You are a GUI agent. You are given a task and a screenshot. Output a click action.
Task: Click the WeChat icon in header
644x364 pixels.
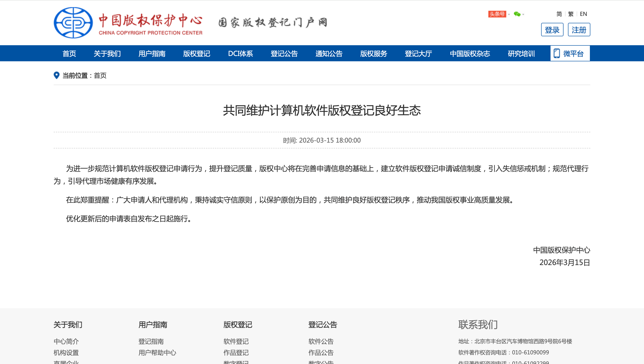(517, 14)
